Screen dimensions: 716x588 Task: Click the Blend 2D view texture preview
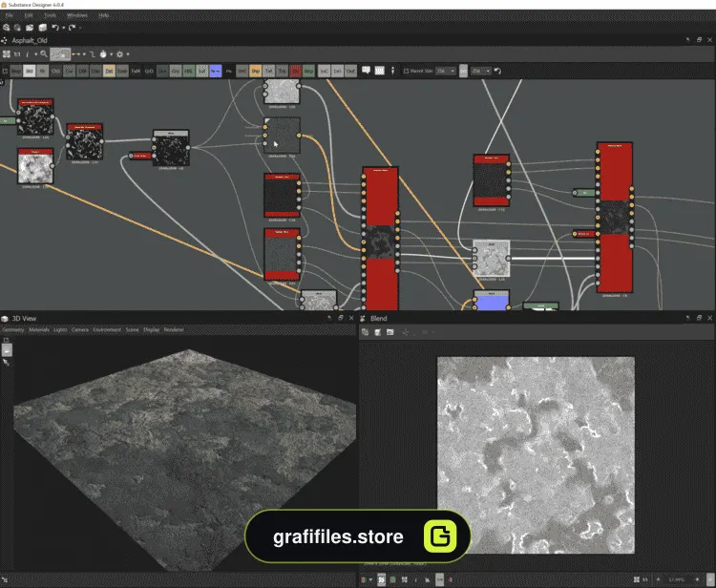tap(536, 455)
